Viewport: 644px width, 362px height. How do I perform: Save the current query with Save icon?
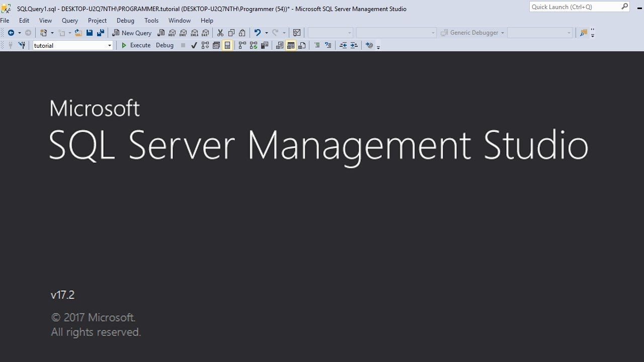pos(90,33)
